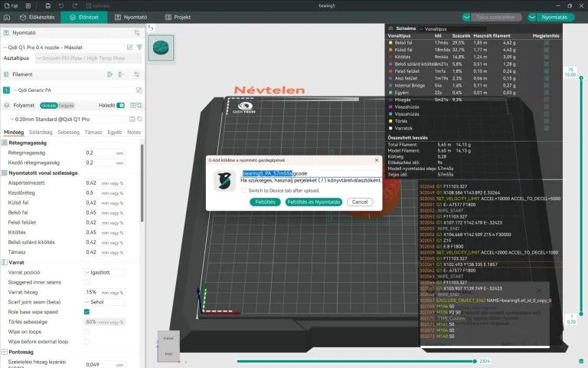Expand the Scarf joint seam dropdown
588x368 pixels.
(x=105, y=302)
